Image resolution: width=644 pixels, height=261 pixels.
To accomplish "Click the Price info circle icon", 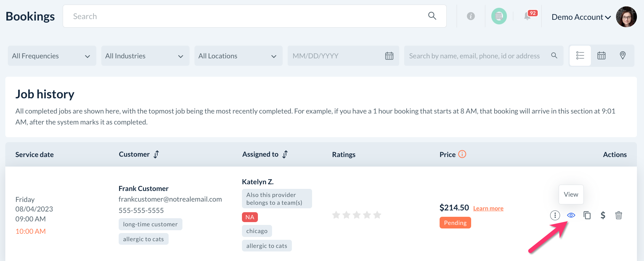I will click(462, 154).
